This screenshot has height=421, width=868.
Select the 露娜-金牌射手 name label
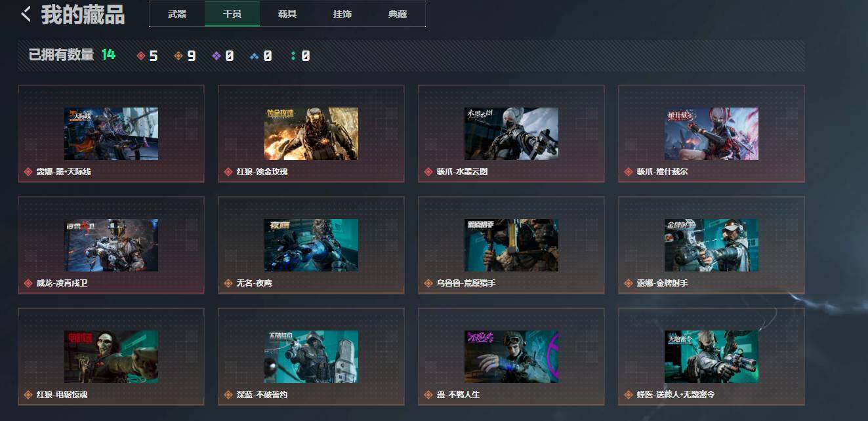(662, 283)
